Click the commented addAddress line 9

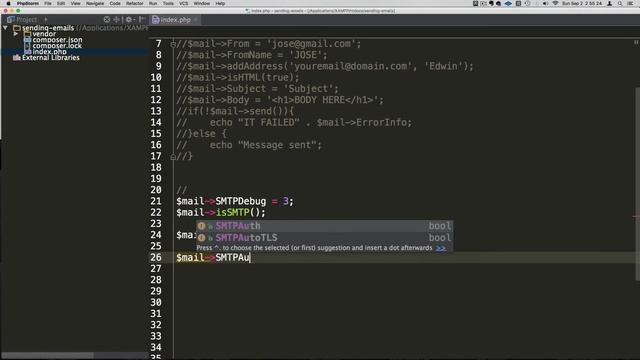(324, 66)
